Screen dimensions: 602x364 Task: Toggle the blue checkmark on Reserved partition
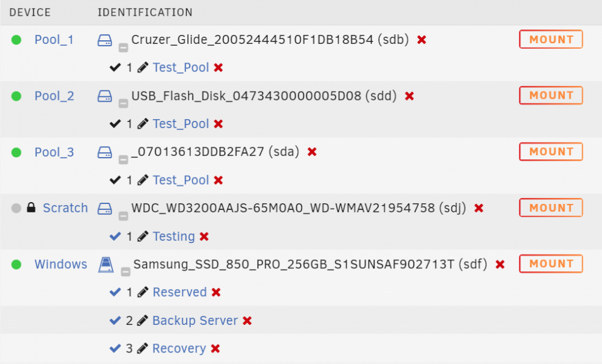click(115, 292)
